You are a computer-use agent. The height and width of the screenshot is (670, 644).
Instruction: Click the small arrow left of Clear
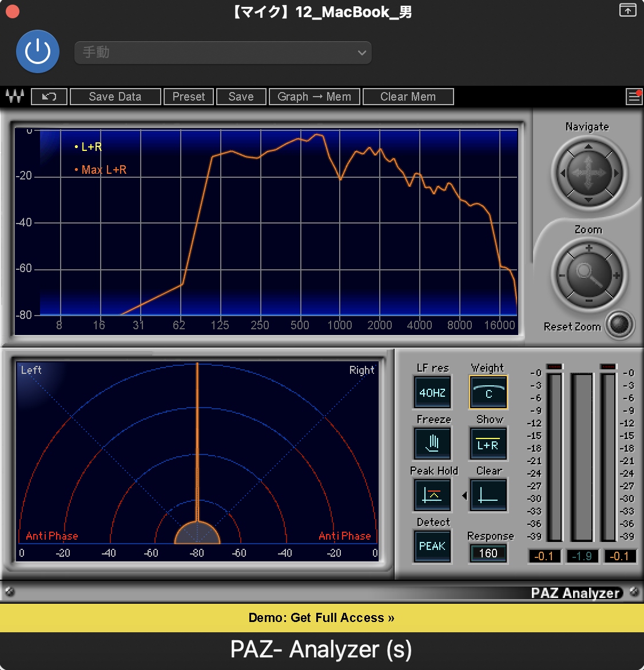(465, 496)
